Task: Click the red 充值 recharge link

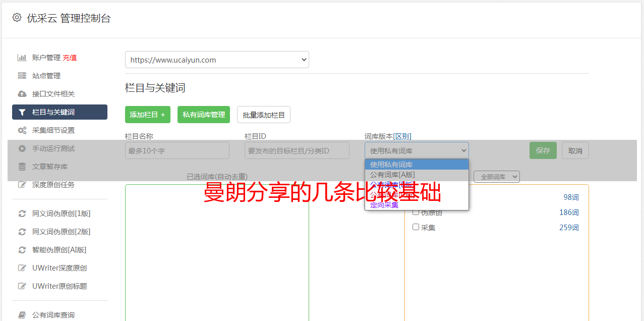Action: pos(70,58)
